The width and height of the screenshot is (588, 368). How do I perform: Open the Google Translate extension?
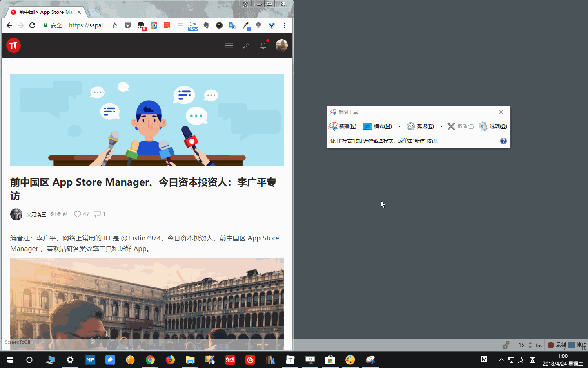point(232,25)
